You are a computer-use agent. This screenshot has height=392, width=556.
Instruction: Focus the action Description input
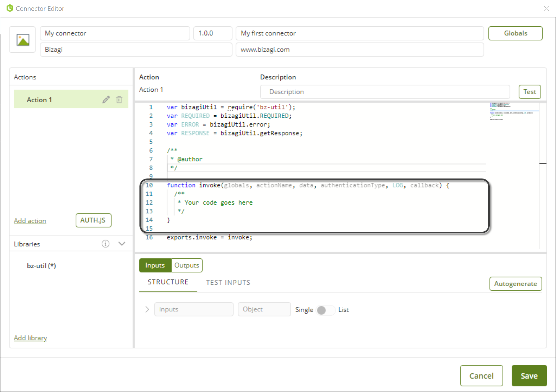385,92
